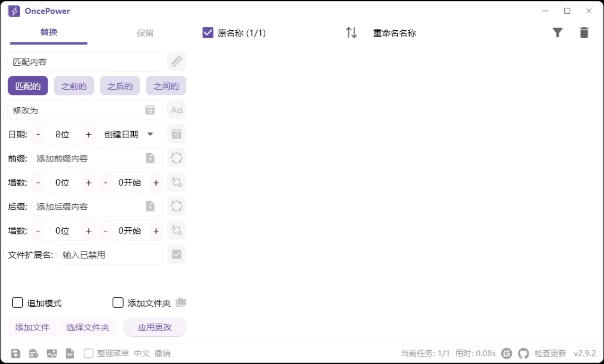
Task: Check the 整理菜单 option
Action: 88,353
